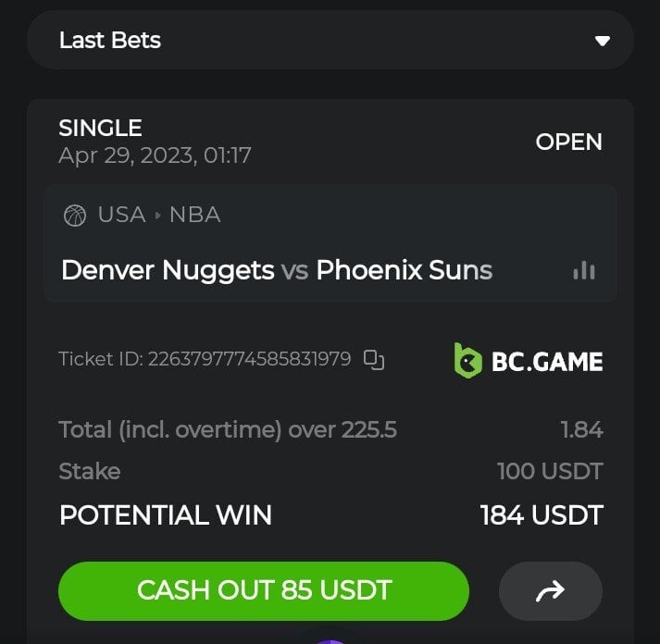The height and width of the screenshot is (644, 660).
Task: Open Denver Nuggets vs Phoenix Suns match
Action: tap(277, 269)
